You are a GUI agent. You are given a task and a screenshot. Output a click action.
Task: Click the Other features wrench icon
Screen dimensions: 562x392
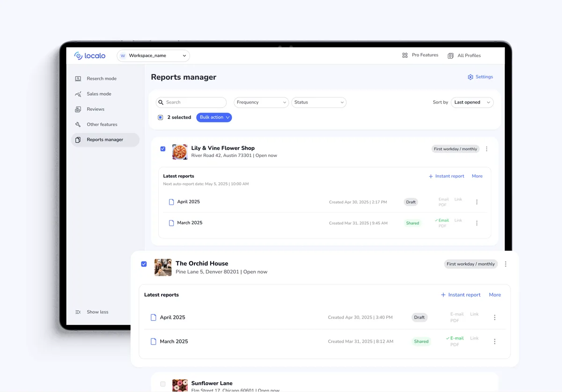tap(78, 125)
